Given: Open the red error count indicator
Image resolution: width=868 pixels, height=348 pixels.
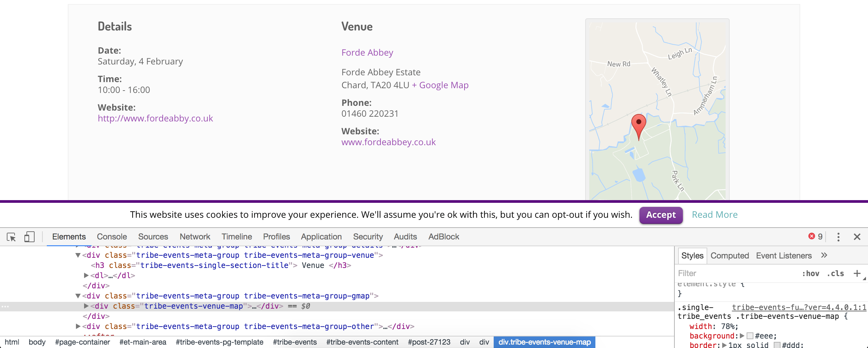Looking at the screenshot, I should point(815,236).
